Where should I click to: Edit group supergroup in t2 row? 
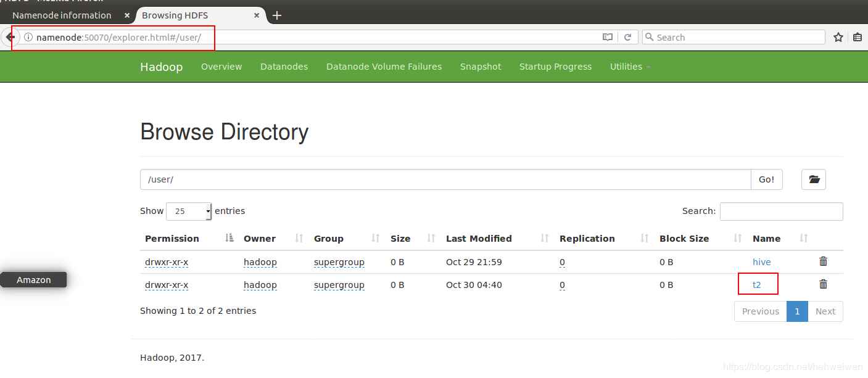pyautogui.click(x=339, y=285)
